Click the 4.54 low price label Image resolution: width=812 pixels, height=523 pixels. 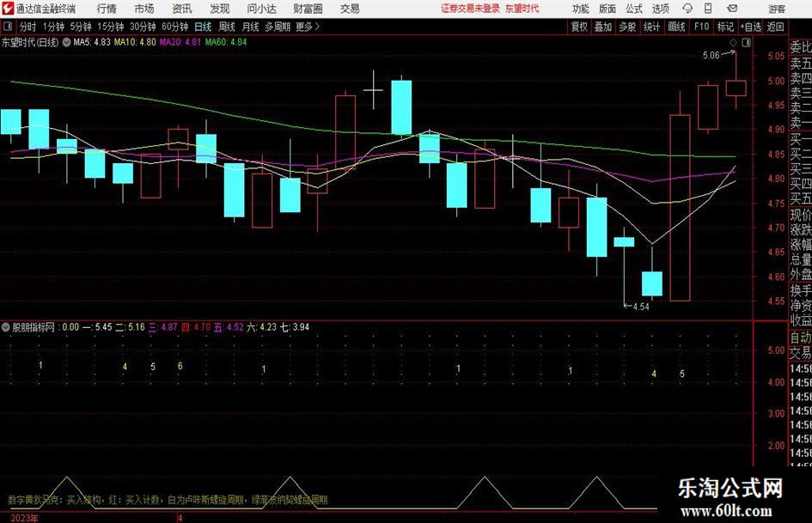[x=641, y=307]
